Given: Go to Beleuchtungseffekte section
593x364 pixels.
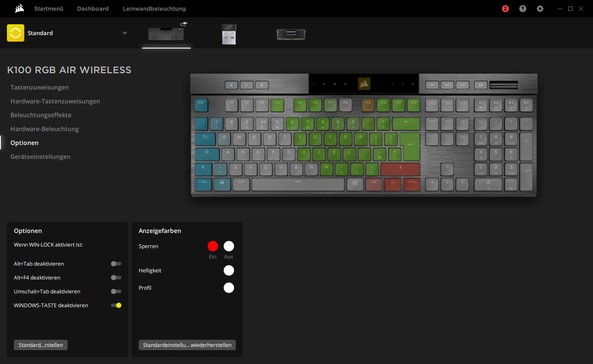Looking at the screenshot, I should pyautogui.click(x=41, y=115).
